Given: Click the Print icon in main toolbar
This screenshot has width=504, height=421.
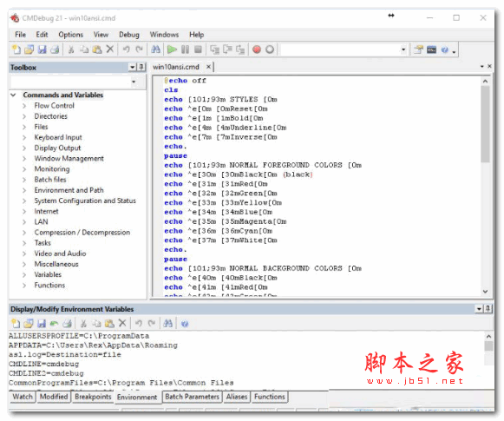Looking at the screenshot, I should point(55,49).
